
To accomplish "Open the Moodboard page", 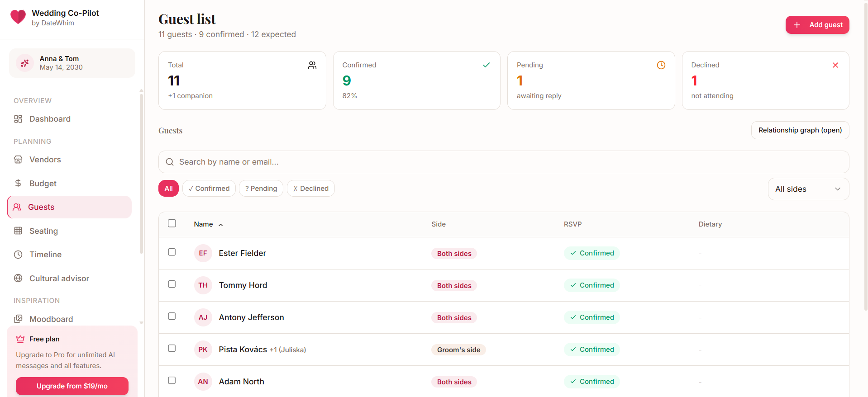I will tap(69, 319).
